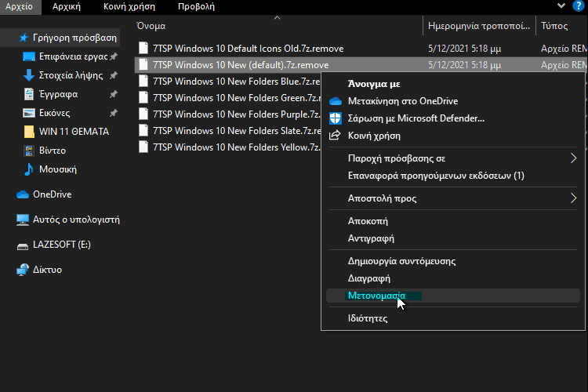Open Έγγραφα folder in sidebar
The height and width of the screenshot is (392, 588).
coord(59,94)
